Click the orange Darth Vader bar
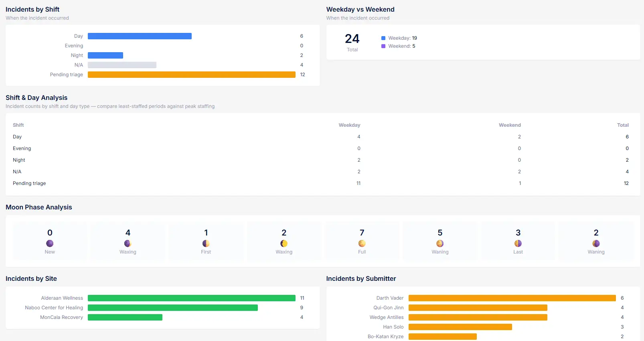This screenshot has height=341, width=644. click(512, 298)
